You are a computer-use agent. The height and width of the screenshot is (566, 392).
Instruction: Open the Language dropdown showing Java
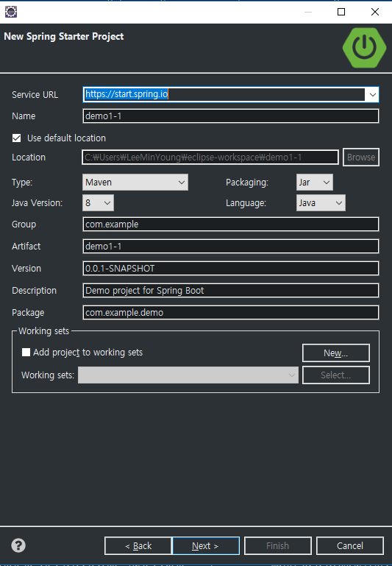click(321, 203)
